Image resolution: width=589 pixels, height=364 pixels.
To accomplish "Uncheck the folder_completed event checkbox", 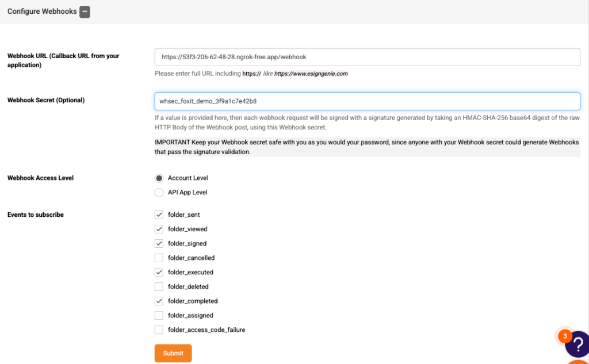I will point(159,301).
